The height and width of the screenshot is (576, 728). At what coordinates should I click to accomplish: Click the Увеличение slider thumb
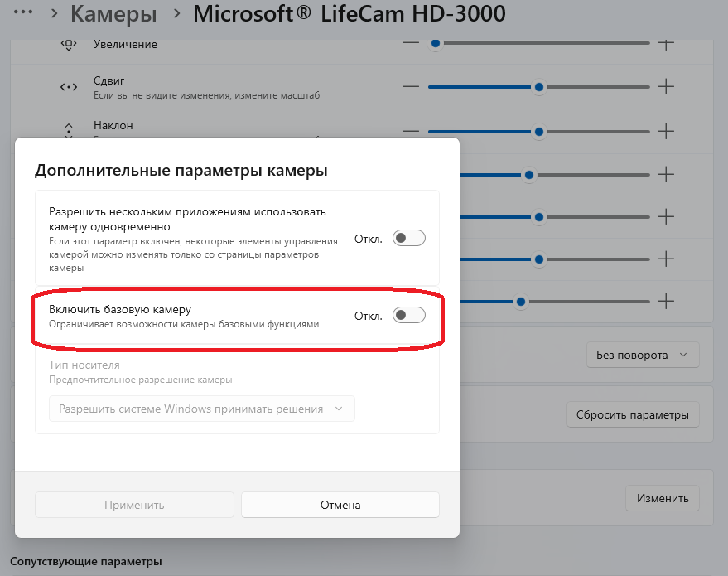click(436, 43)
